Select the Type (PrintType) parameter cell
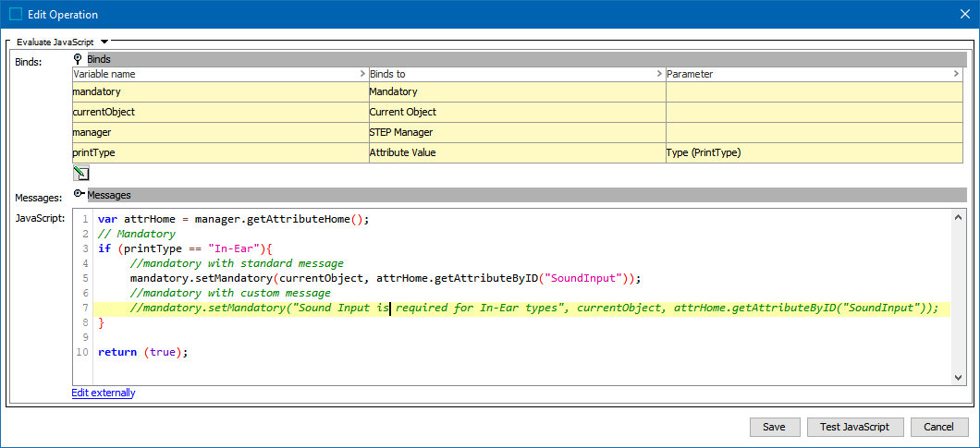 (x=814, y=152)
